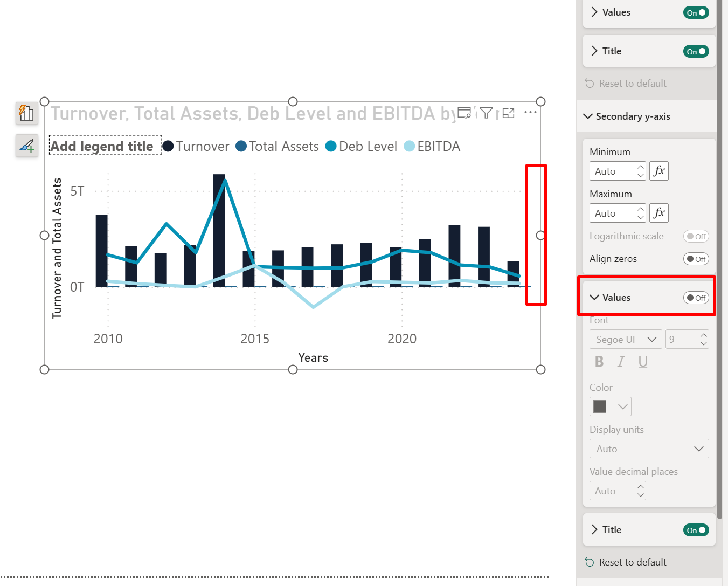The width and height of the screenshot is (728, 586).
Task: Expand the Values card with the On toggle
Action: pos(594,12)
